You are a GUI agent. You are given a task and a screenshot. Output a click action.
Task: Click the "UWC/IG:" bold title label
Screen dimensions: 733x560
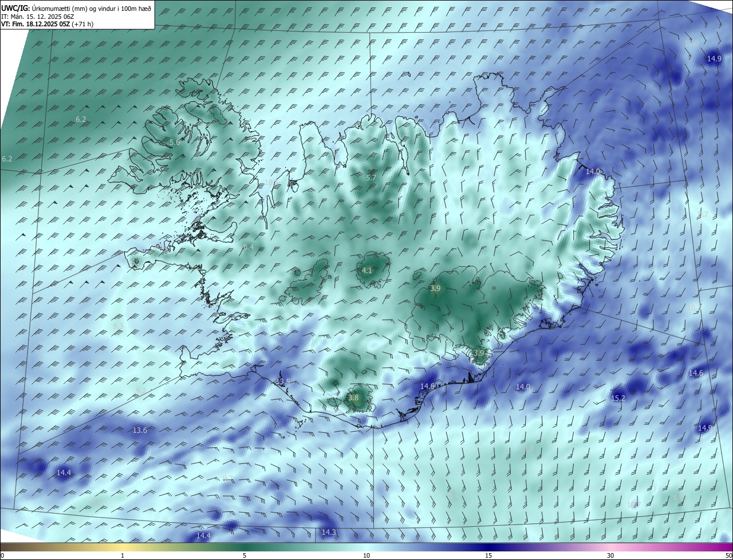(x=15, y=8)
